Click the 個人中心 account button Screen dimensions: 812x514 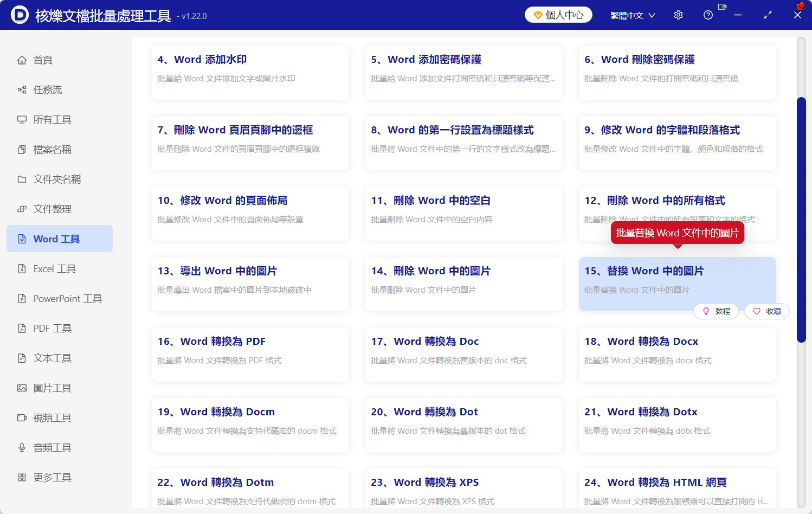point(558,15)
